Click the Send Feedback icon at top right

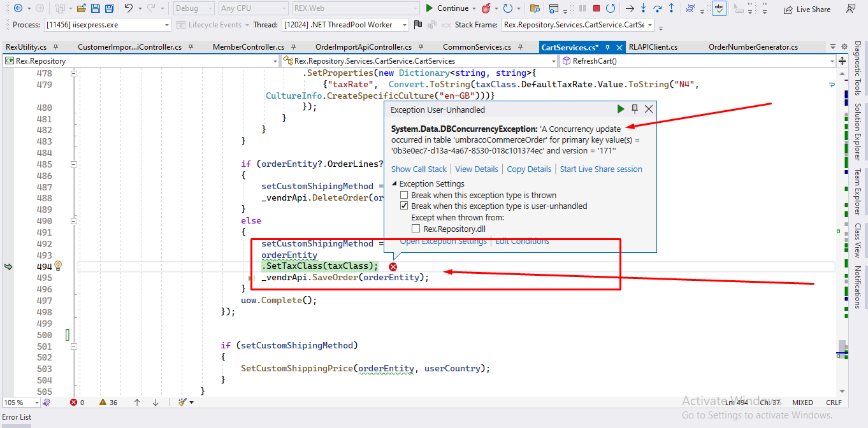(850, 9)
